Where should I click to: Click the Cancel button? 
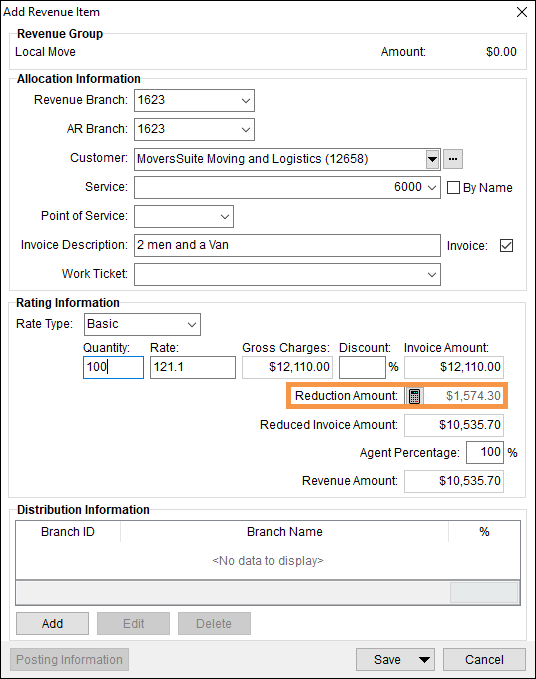tap(484, 660)
